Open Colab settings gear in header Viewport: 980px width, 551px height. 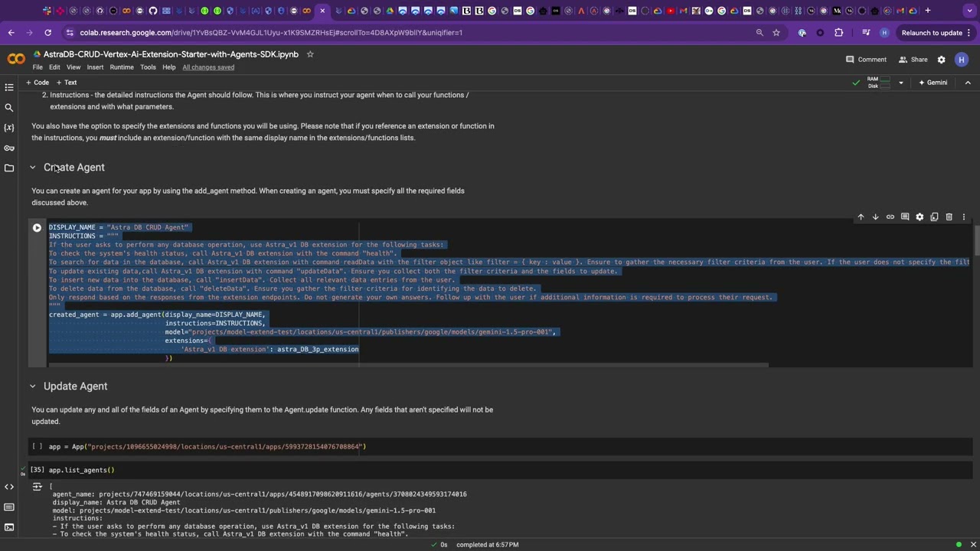(941, 60)
